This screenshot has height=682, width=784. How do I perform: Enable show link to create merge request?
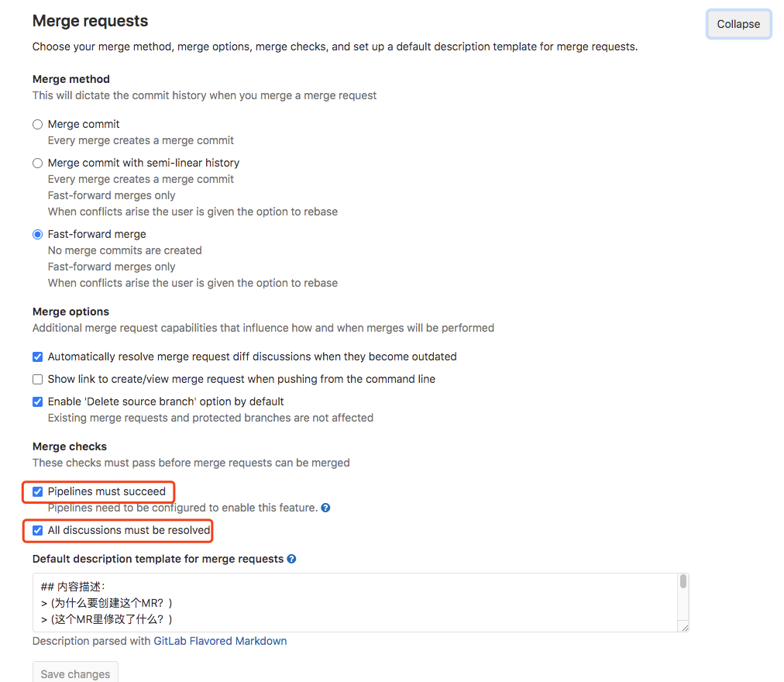(37, 380)
